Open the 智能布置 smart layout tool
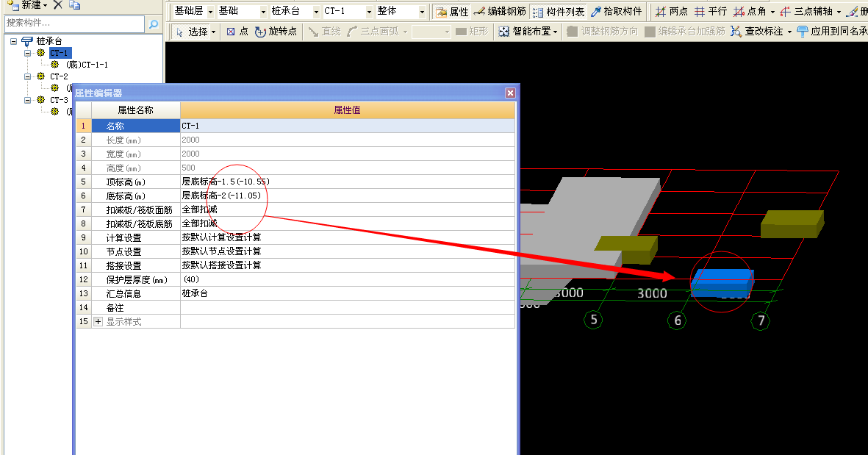The width and height of the screenshot is (868, 455). tap(525, 32)
